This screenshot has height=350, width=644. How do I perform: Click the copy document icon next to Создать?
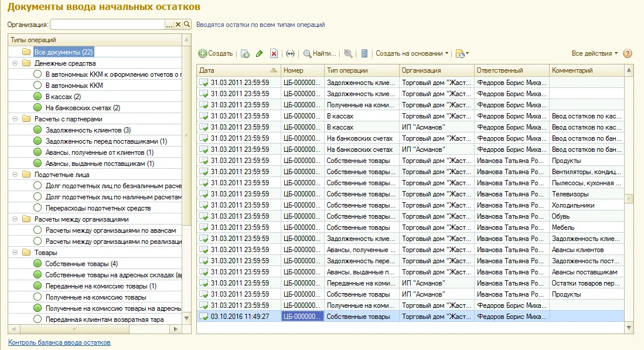pos(245,53)
